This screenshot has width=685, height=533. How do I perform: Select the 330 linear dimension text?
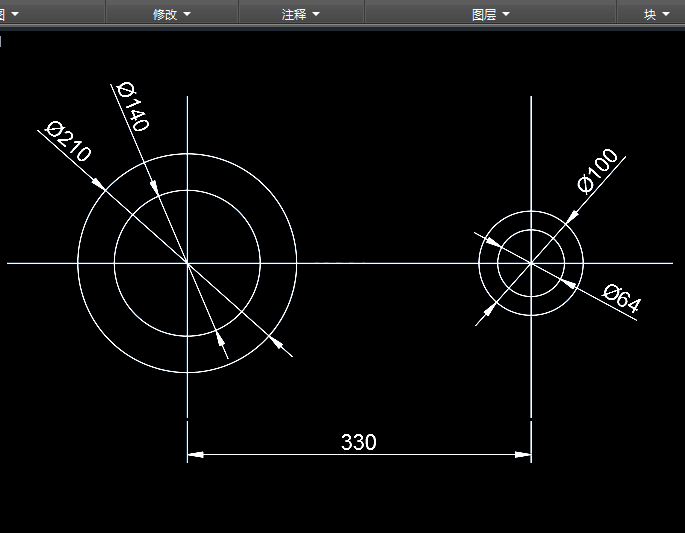click(x=358, y=442)
